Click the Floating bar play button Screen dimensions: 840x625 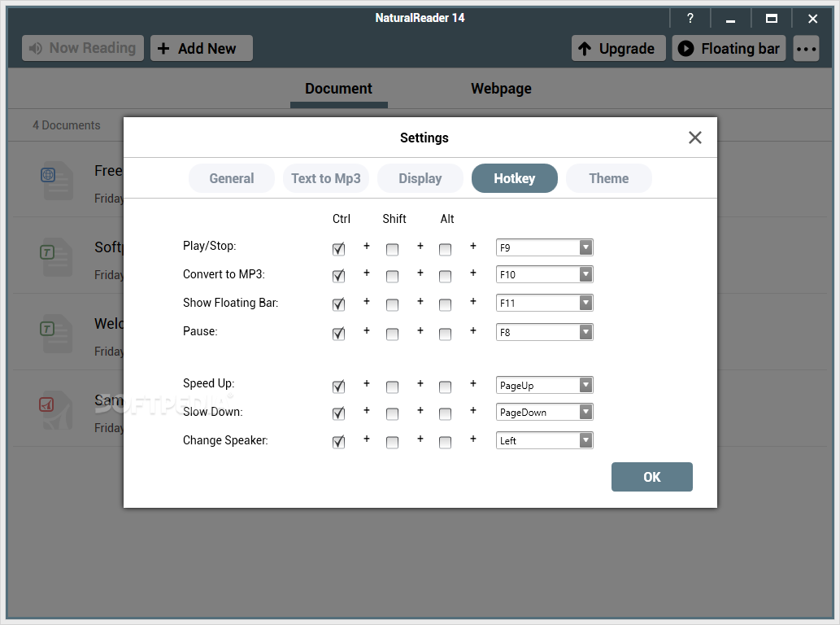pyautogui.click(x=729, y=49)
